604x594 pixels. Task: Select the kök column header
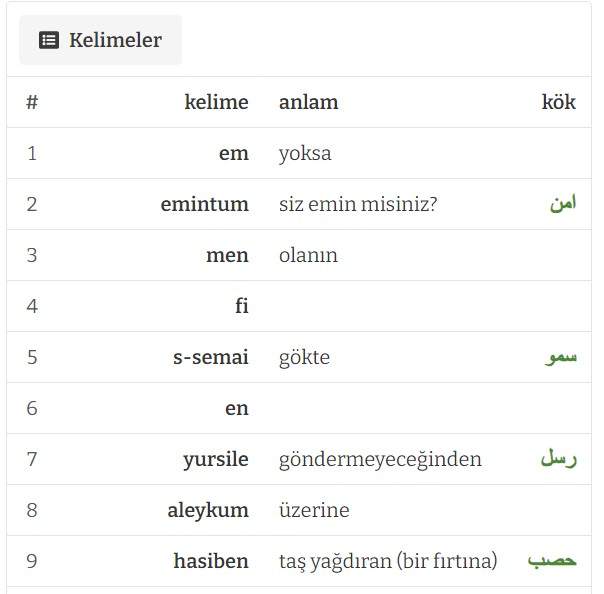[559, 102]
